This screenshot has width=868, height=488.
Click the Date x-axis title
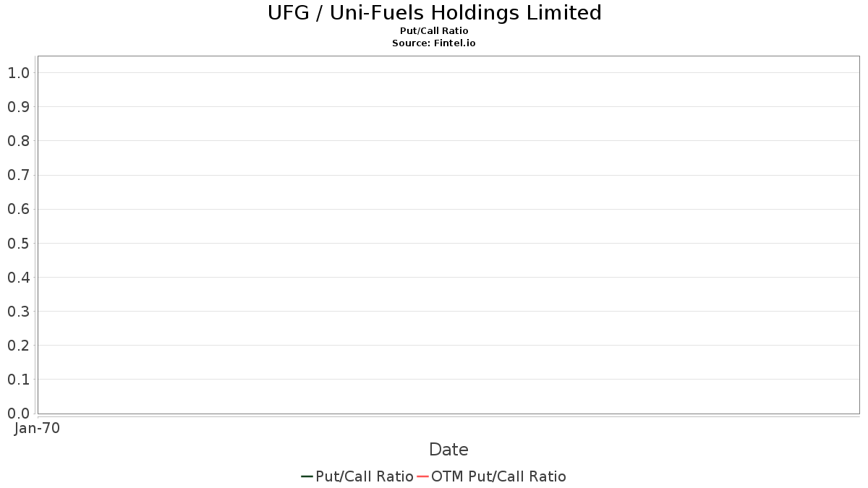448,450
